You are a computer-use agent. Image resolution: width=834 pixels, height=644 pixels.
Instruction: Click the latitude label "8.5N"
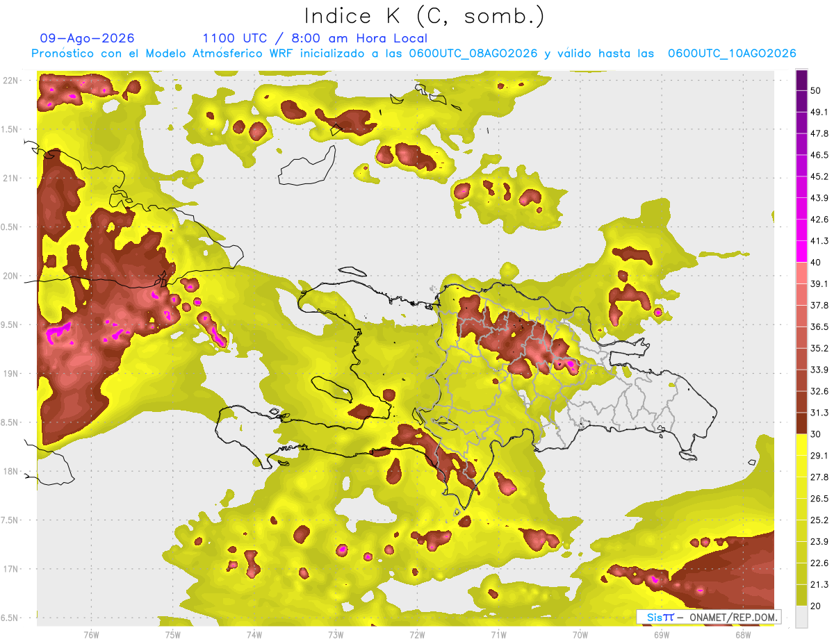coord(8,422)
